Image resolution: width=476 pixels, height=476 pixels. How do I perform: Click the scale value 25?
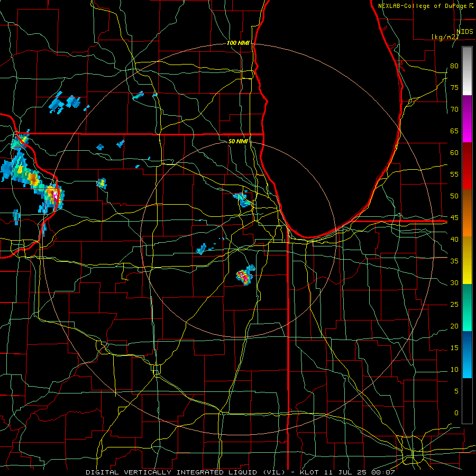tap(454, 305)
